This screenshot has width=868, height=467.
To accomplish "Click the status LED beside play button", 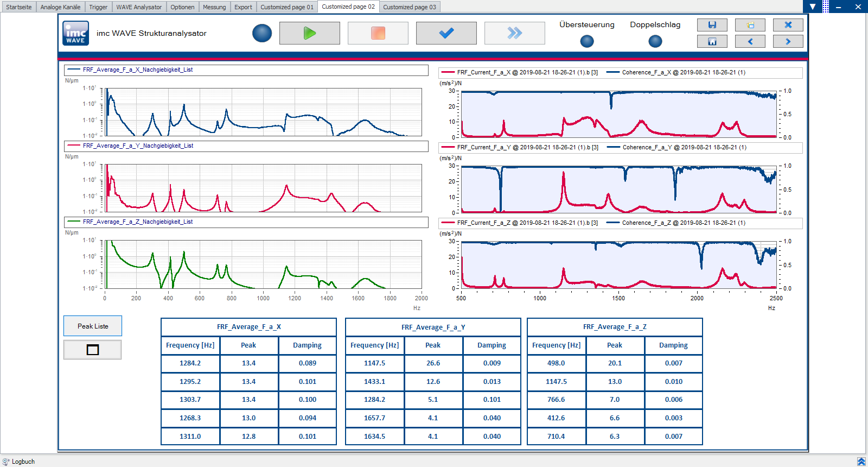I will pyautogui.click(x=262, y=33).
